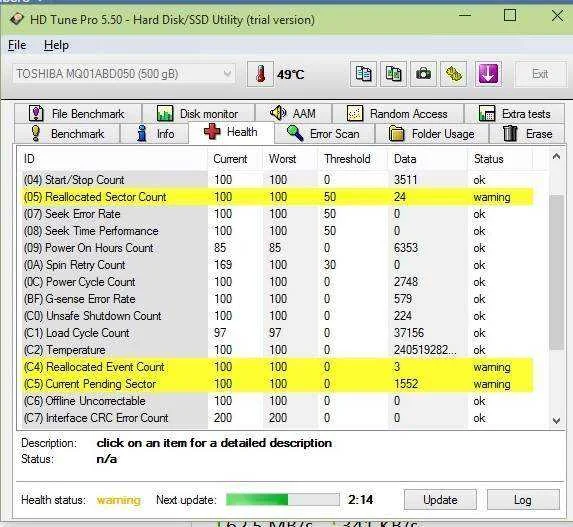Image resolution: width=573 pixels, height=527 pixels.
Task: Click the 49°C temperature reading
Action: pyautogui.click(x=291, y=75)
